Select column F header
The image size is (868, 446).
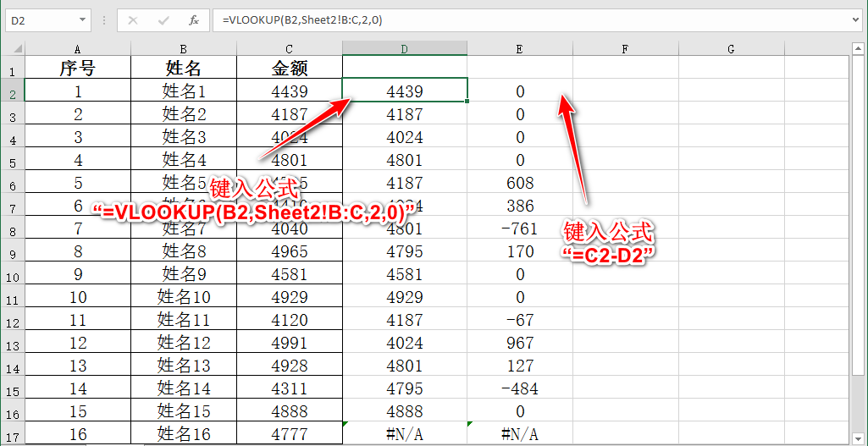click(626, 49)
